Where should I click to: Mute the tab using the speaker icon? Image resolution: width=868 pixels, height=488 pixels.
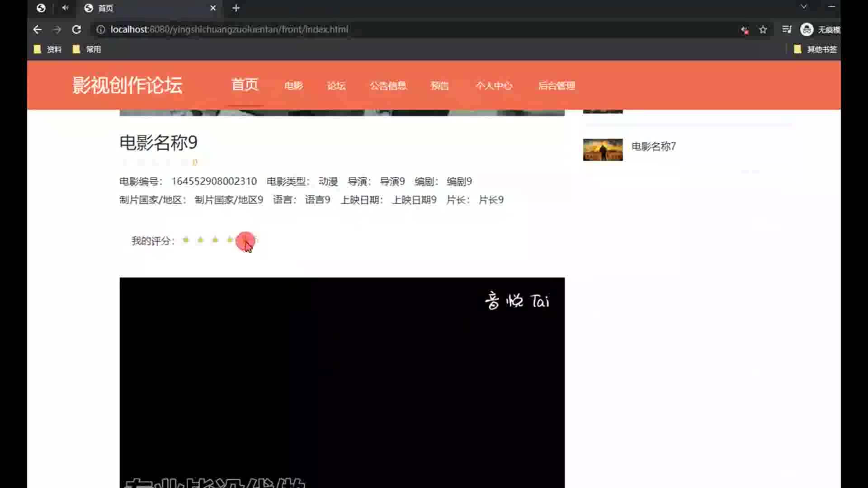coord(65,8)
